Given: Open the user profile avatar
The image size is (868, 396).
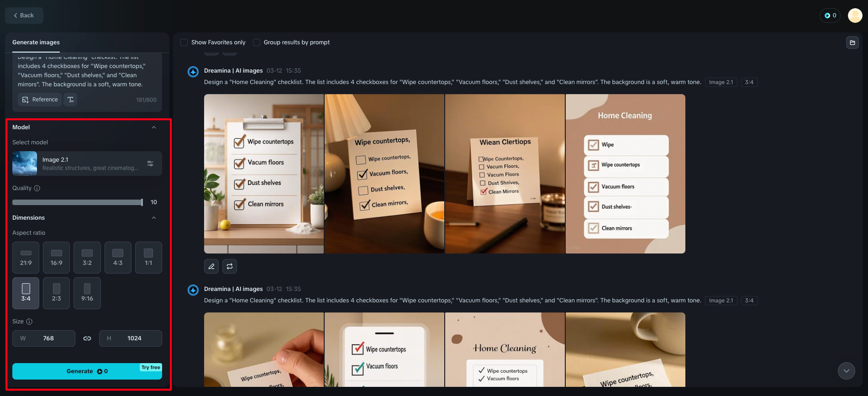Looking at the screenshot, I should tap(855, 16).
